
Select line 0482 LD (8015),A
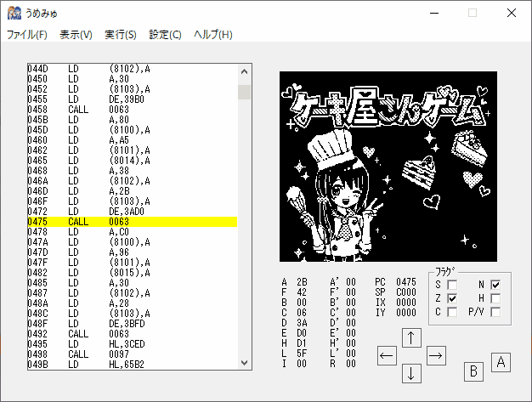pos(133,273)
